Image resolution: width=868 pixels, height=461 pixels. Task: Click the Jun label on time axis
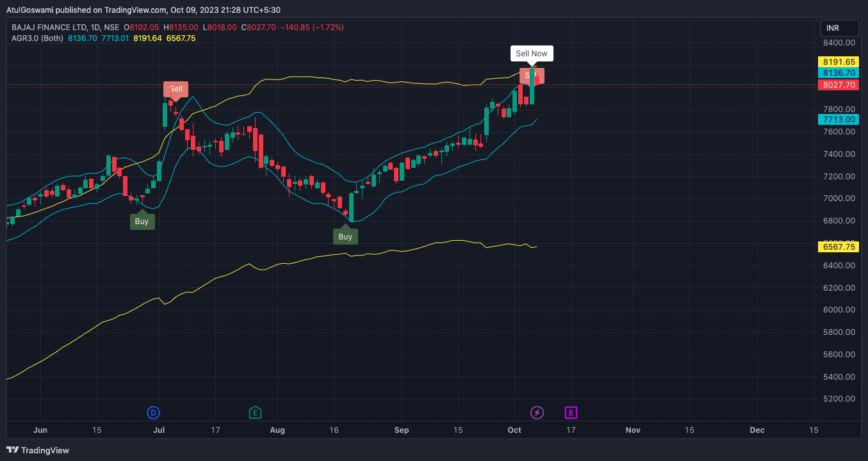[40, 430]
